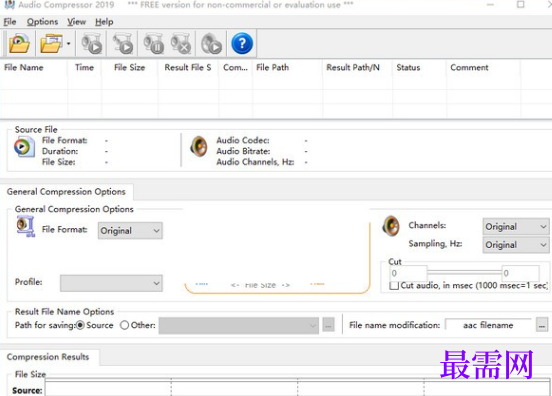Open the File menu
Image resolution: width=552 pixels, height=396 pixels.
(x=10, y=22)
